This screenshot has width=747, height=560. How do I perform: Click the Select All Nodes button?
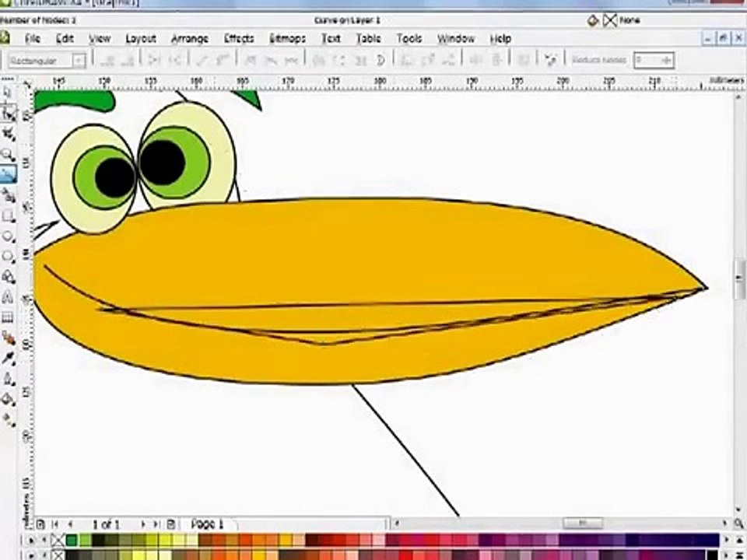point(551,61)
